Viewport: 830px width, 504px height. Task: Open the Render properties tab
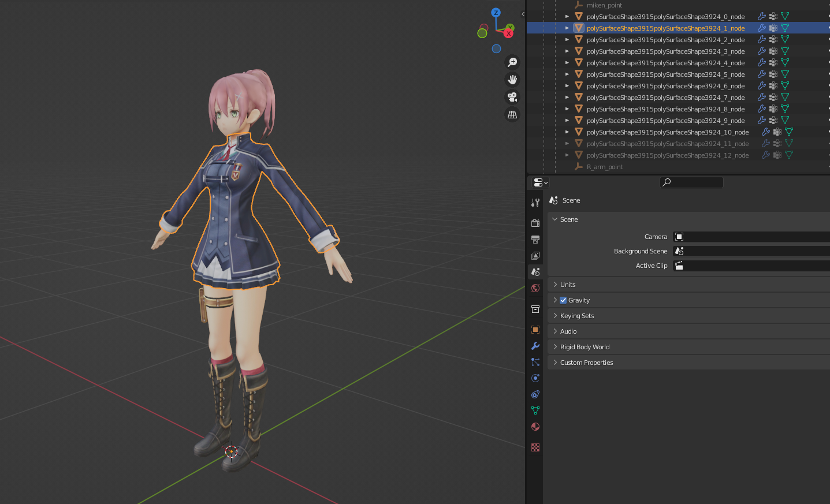coord(535,223)
